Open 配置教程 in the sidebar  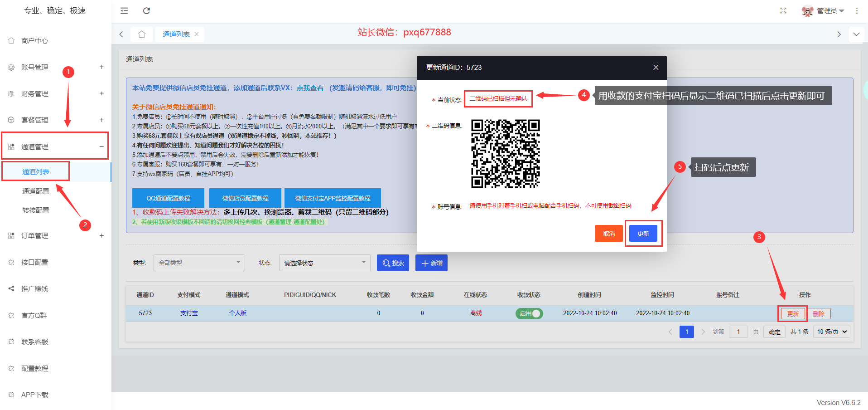point(34,368)
